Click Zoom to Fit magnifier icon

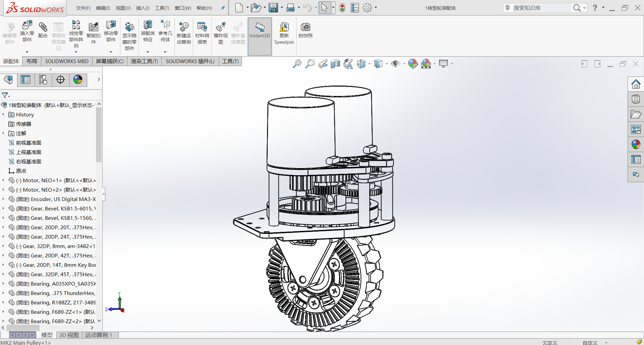click(x=297, y=64)
